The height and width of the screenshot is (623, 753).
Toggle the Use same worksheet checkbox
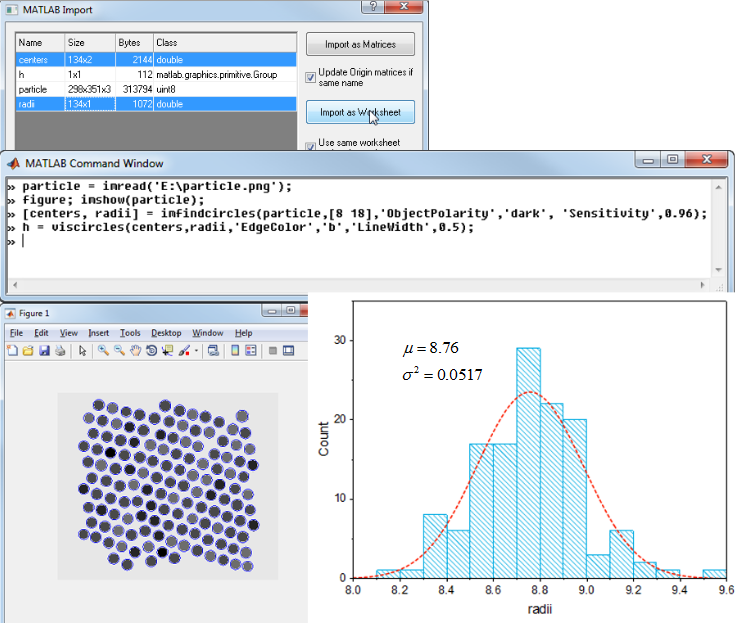coord(311,144)
